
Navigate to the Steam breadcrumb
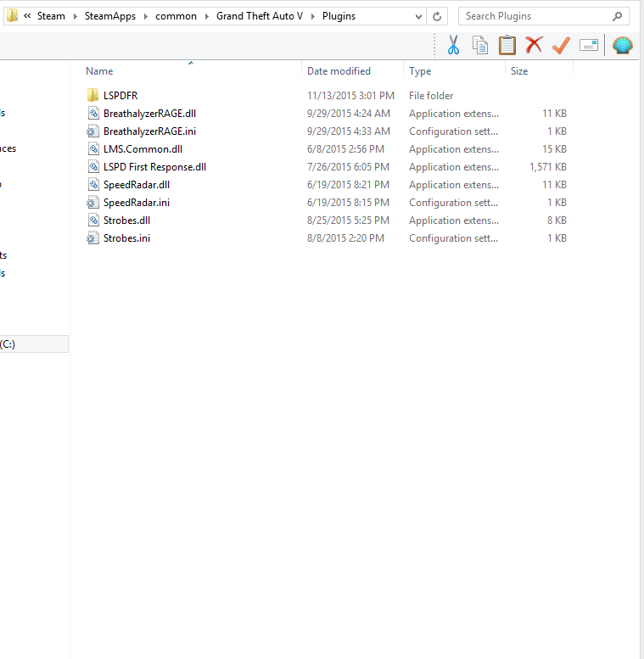51,16
